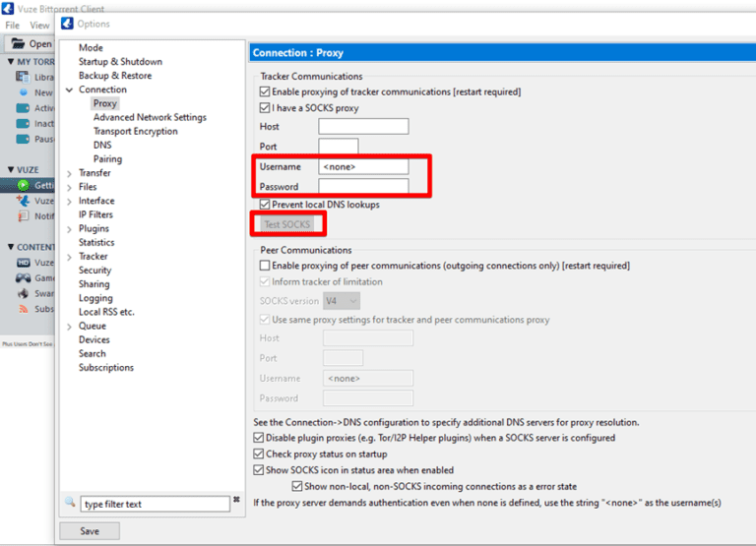Expand the Queue tree node
Screen dimensions: 756x546
(70, 327)
